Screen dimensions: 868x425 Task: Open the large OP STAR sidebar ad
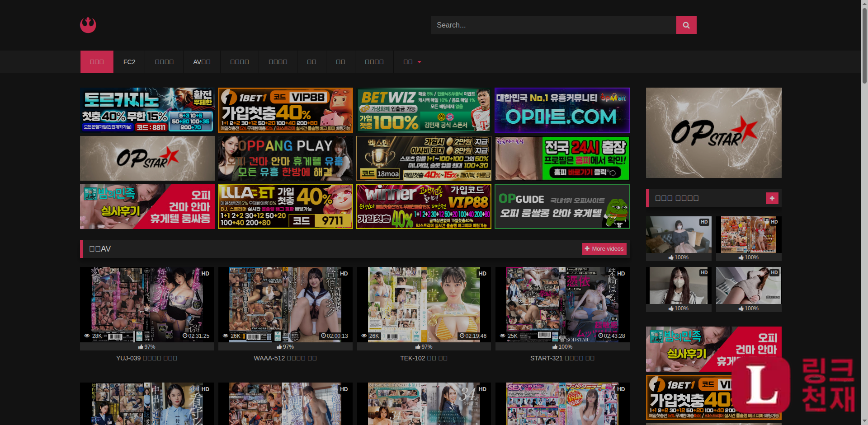pos(713,133)
